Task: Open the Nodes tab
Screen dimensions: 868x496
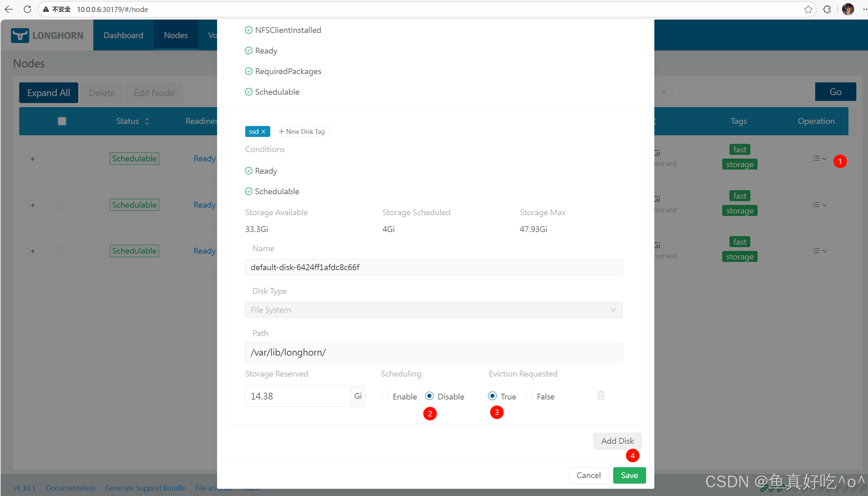Action: click(176, 35)
